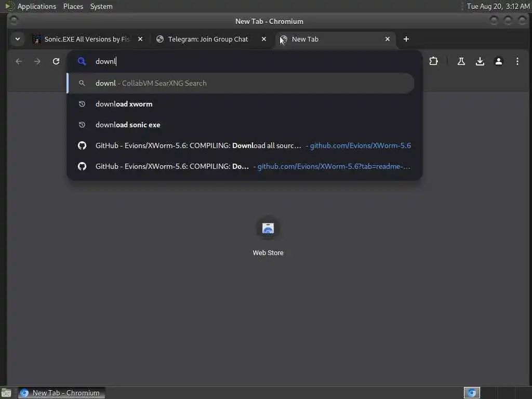Screen dimensions: 532x399
Task: Open the Extensions puzzle icon
Action: (434, 61)
